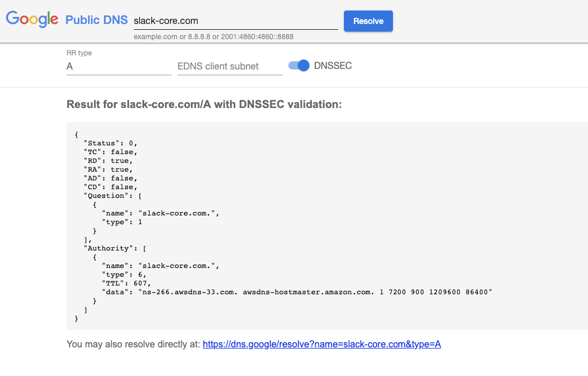This screenshot has height=376, width=588.
Task: Select the RR type field showing A
Action: pyautogui.click(x=119, y=67)
